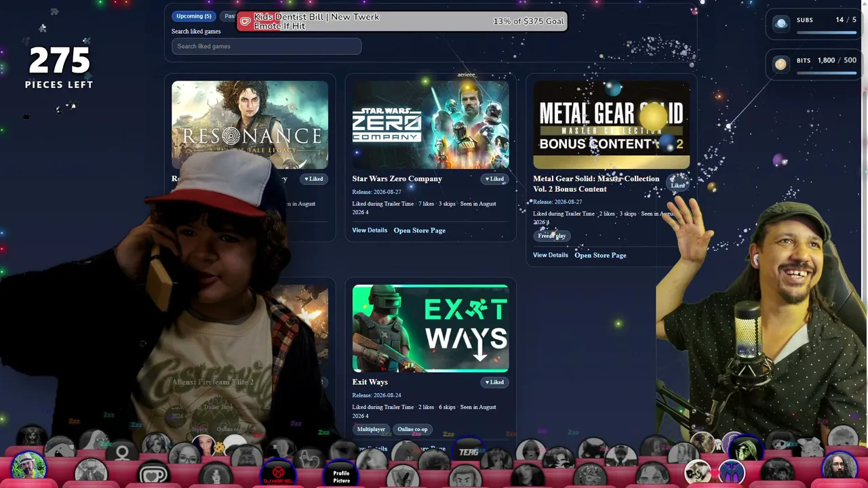Click the cookie emote in the audience
The width and height of the screenshot is (868, 488).
pos(219,448)
